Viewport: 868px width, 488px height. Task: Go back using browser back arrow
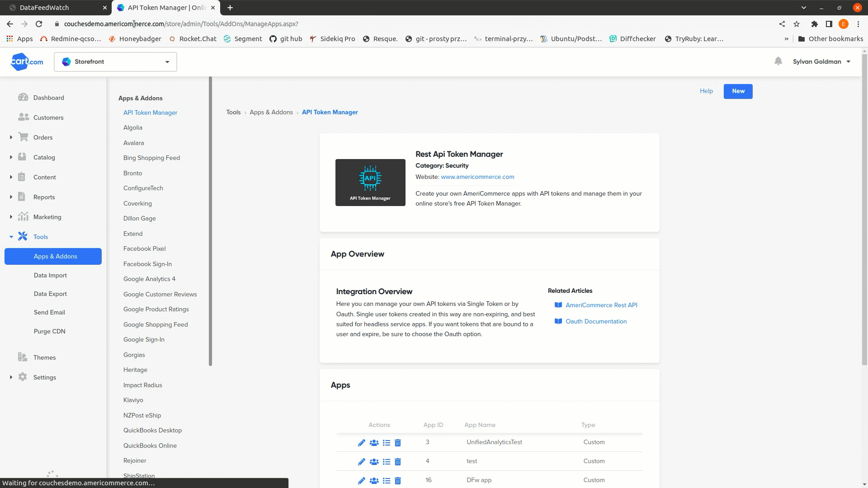[10, 24]
